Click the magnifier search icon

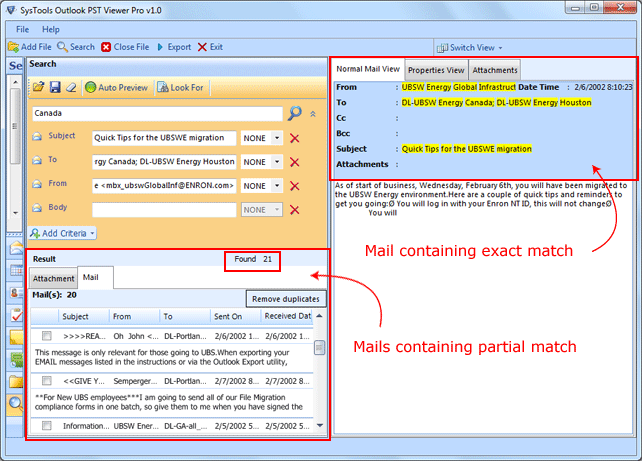coord(294,113)
